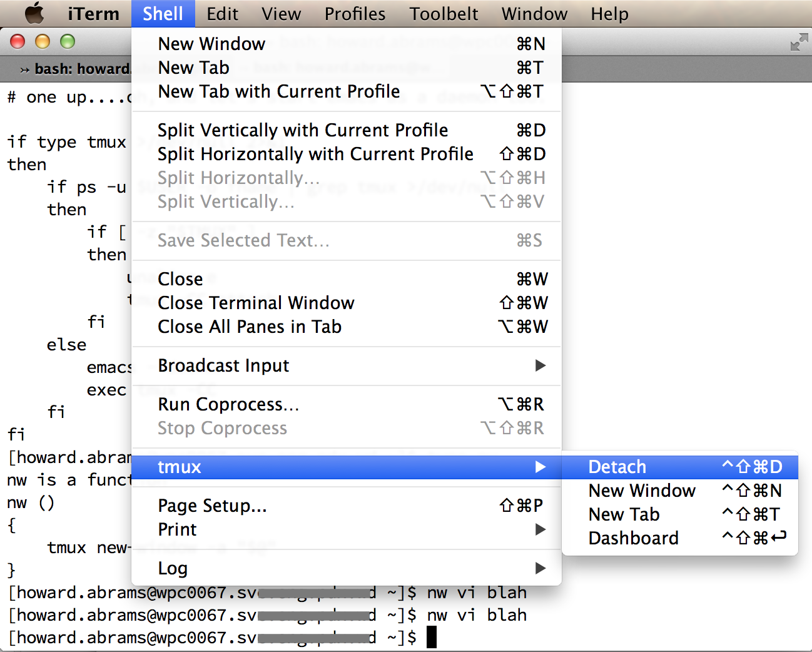Close the open Shell menu in menu bar
The image size is (812, 652).
163,13
